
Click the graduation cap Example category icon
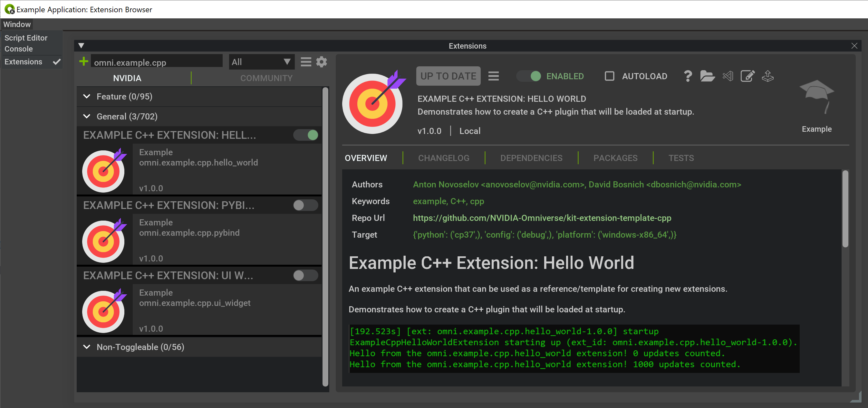816,97
